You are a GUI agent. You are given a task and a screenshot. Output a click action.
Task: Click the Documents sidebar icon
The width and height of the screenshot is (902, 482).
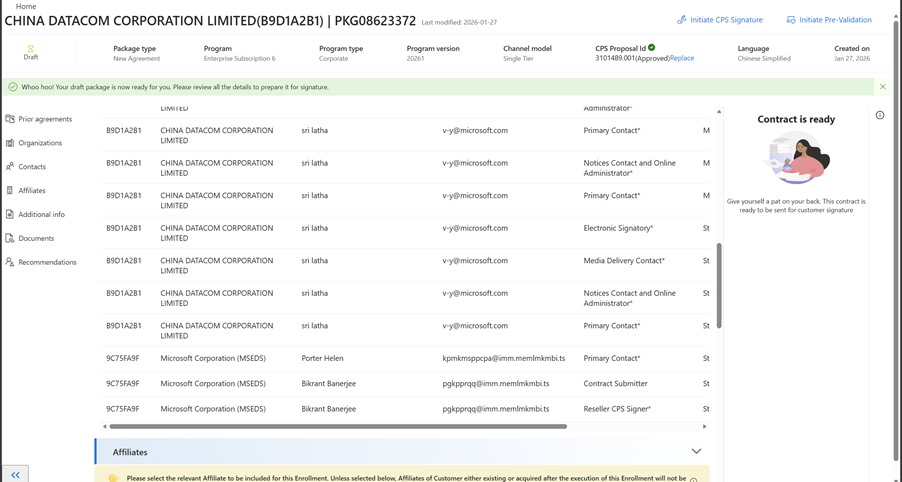coord(10,238)
